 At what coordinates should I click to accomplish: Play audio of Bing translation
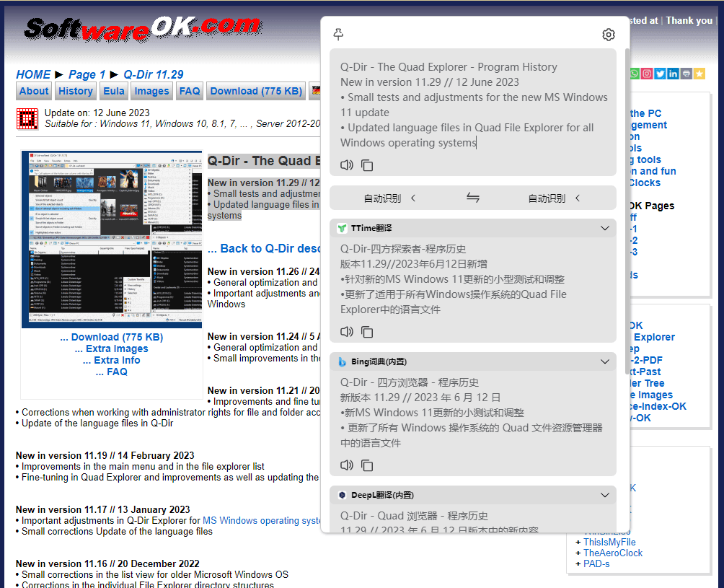coord(347,465)
